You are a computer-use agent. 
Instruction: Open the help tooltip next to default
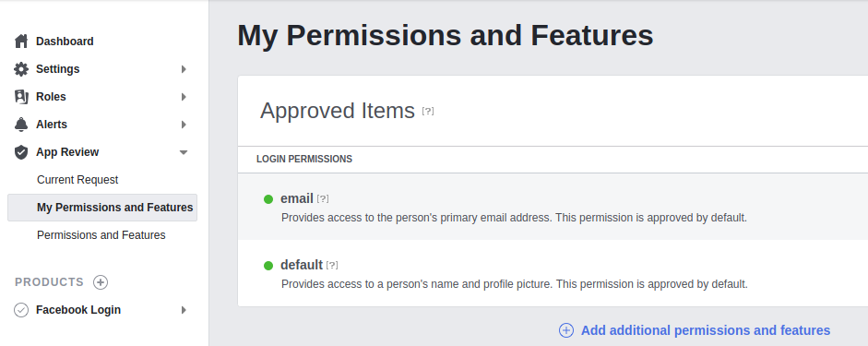(332, 265)
